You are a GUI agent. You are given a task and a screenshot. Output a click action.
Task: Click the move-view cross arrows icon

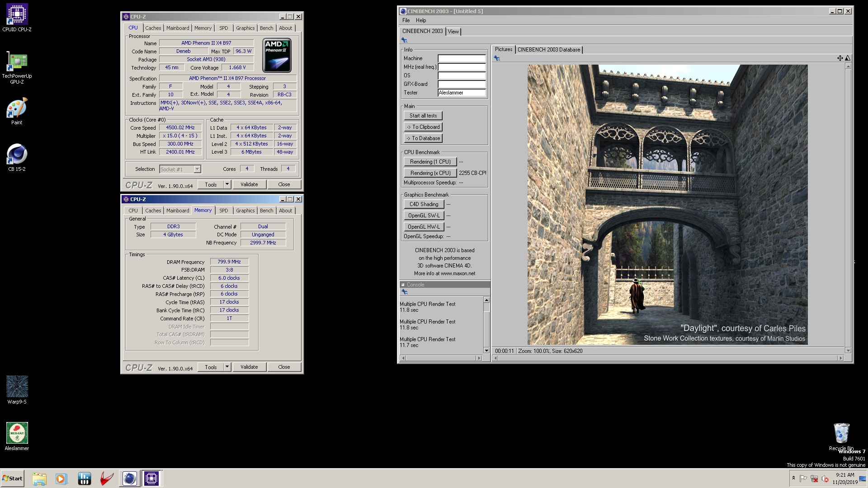coord(840,58)
